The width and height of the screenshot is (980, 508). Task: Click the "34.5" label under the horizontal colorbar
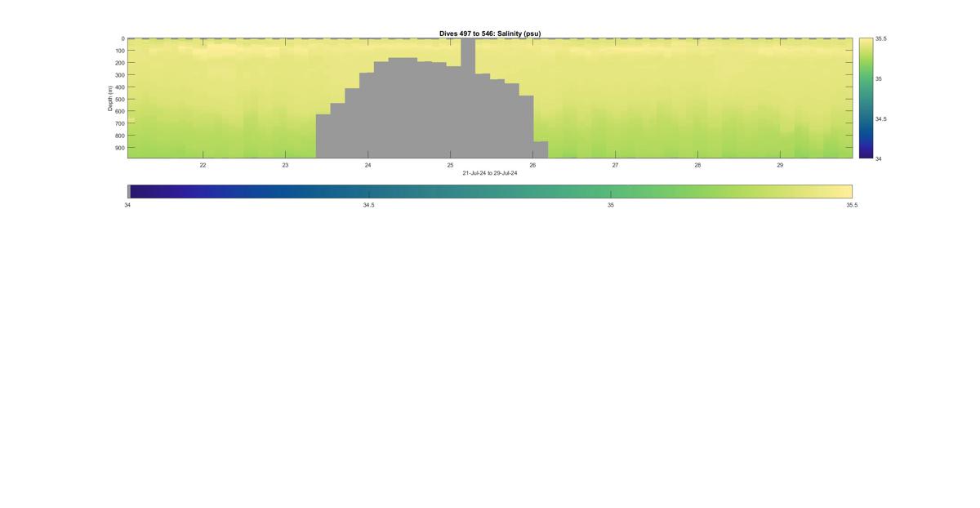click(369, 205)
